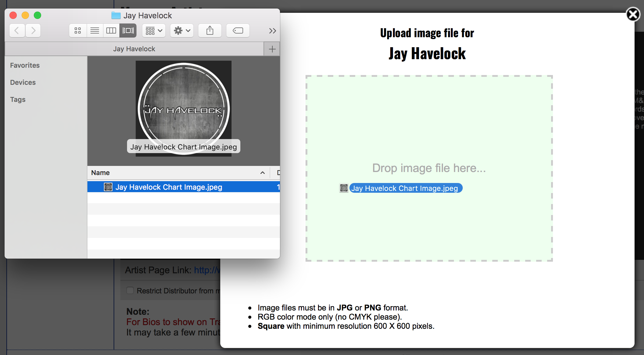Select cover flow view button
644x355 pixels.
tap(128, 30)
